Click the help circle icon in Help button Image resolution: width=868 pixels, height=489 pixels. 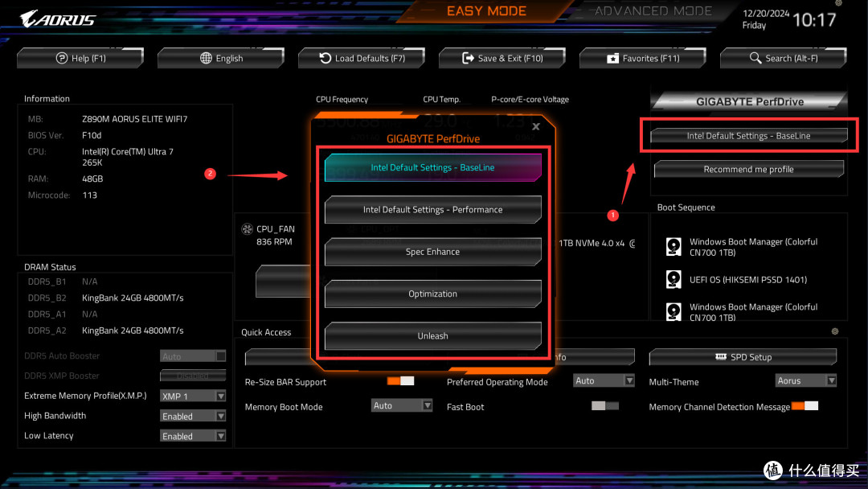pyautogui.click(x=61, y=58)
